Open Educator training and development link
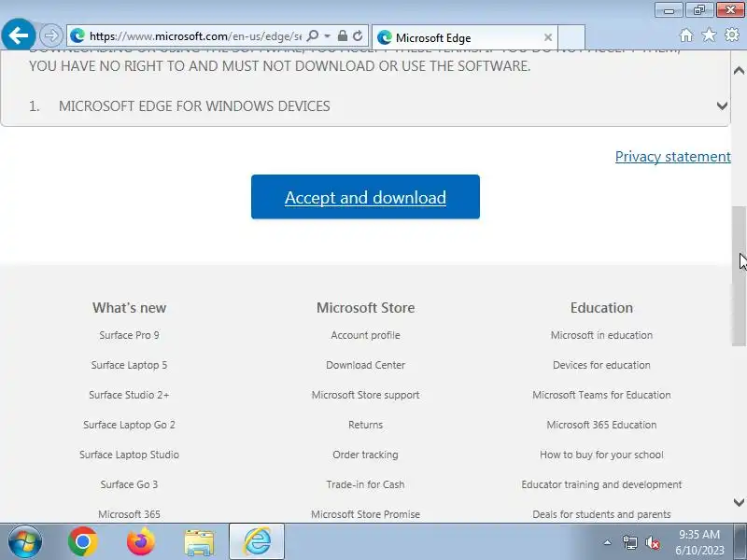 [601, 484]
